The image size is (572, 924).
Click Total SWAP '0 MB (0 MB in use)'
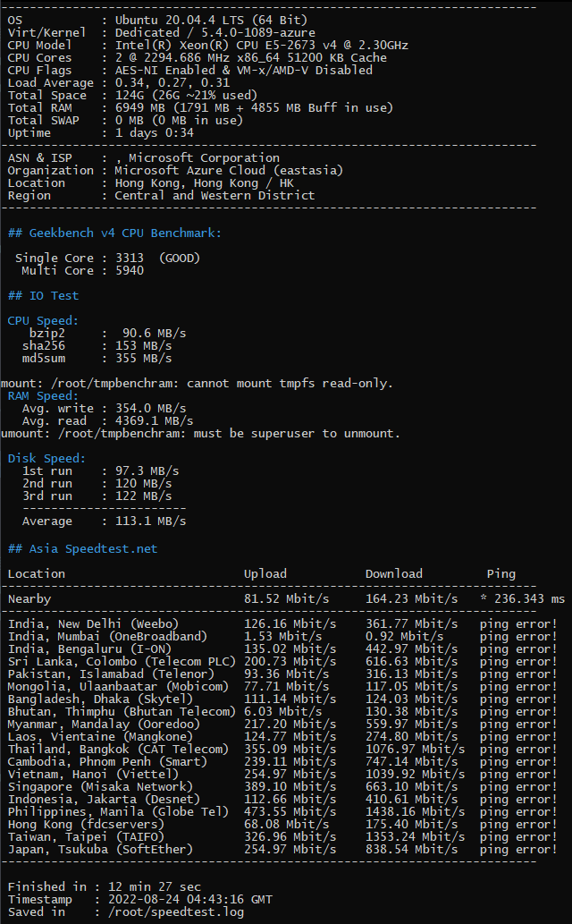click(x=179, y=120)
